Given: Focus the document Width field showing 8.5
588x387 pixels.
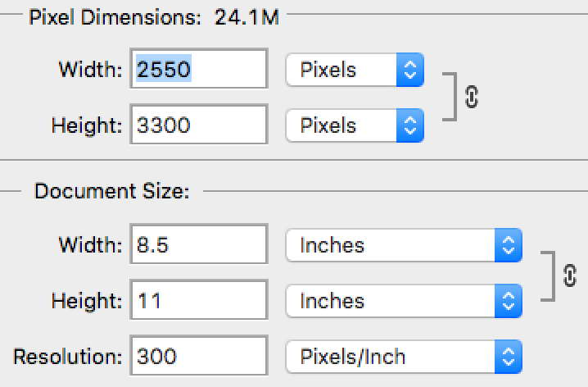Looking at the screenshot, I should click(x=198, y=245).
